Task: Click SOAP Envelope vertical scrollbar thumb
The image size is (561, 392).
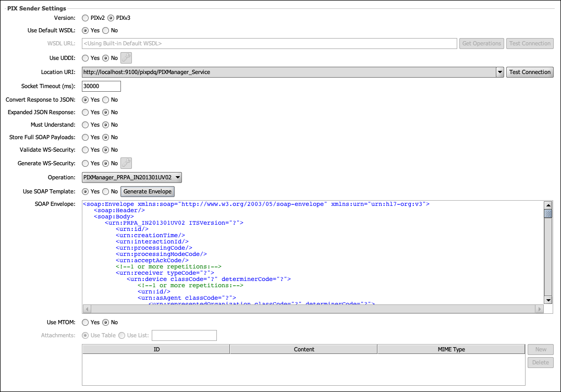Action: 548,214
